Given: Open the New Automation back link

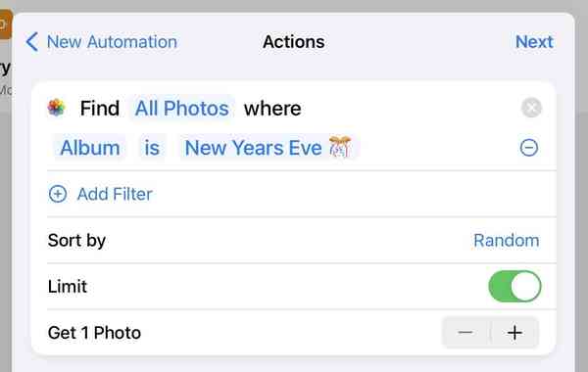Looking at the screenshot, I should click(x=112, y=41).
